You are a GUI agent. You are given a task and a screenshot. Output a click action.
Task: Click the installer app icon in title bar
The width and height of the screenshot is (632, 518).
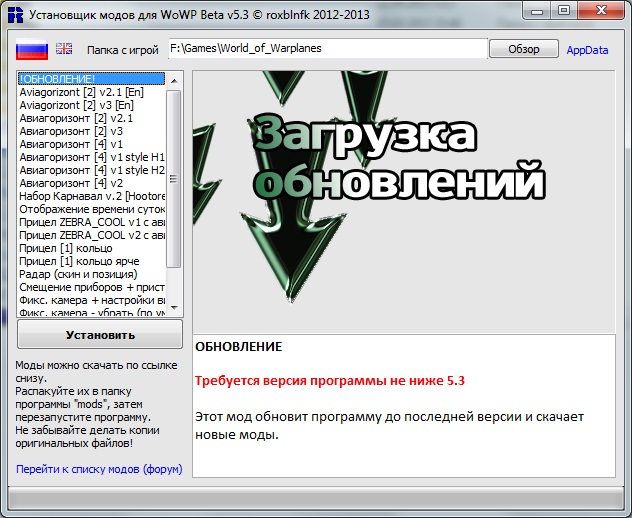pyautogui.click(x=15, y=15)
